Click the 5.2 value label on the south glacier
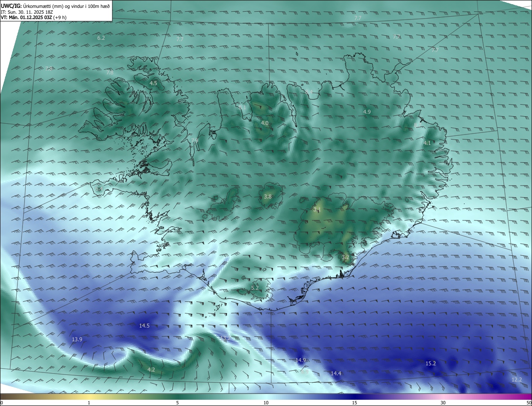The image size is (532, 406). pos(255,288)
